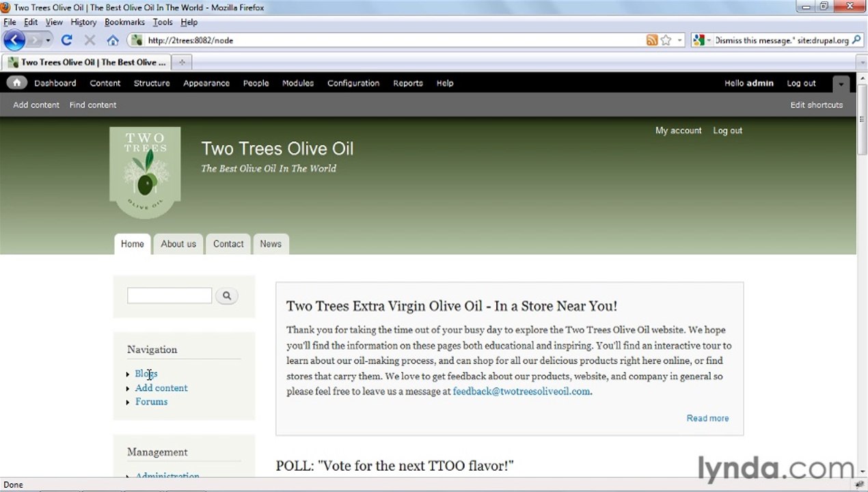
Task: Open a new tab with the plus button
Action: (182, 62)
